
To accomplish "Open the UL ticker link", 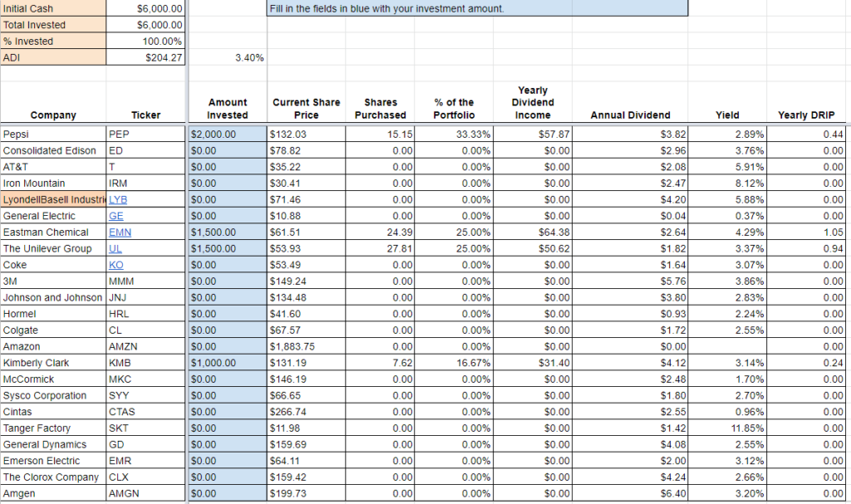I will (x=115, y=248).
